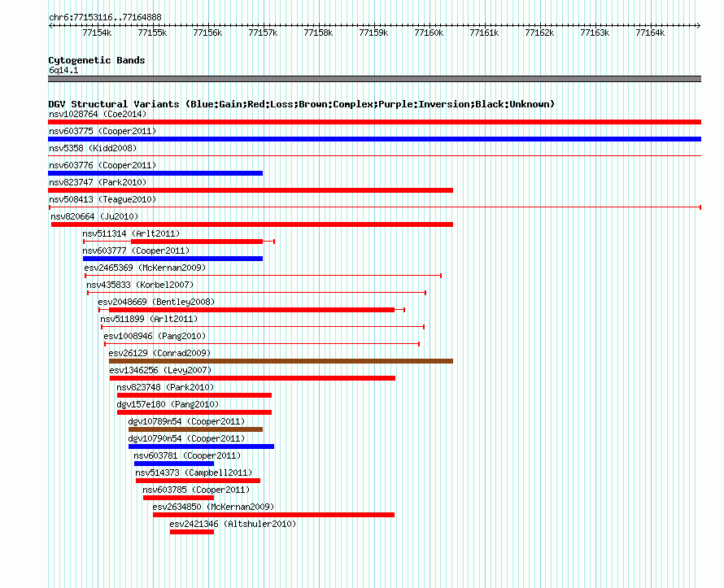Screen dimensions: 724x588
Task: Click the nsv603777 (Cooper2011) label
Action: 136,250
